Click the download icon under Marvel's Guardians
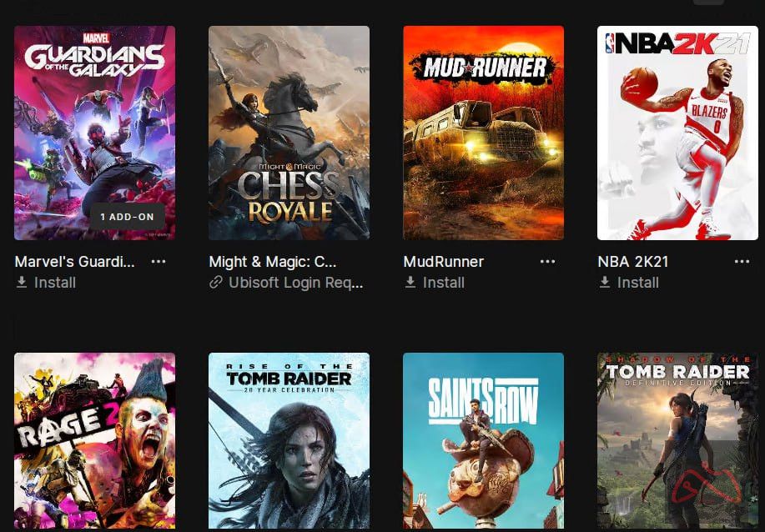Viewport: 765px width, 532px height. 22,283
